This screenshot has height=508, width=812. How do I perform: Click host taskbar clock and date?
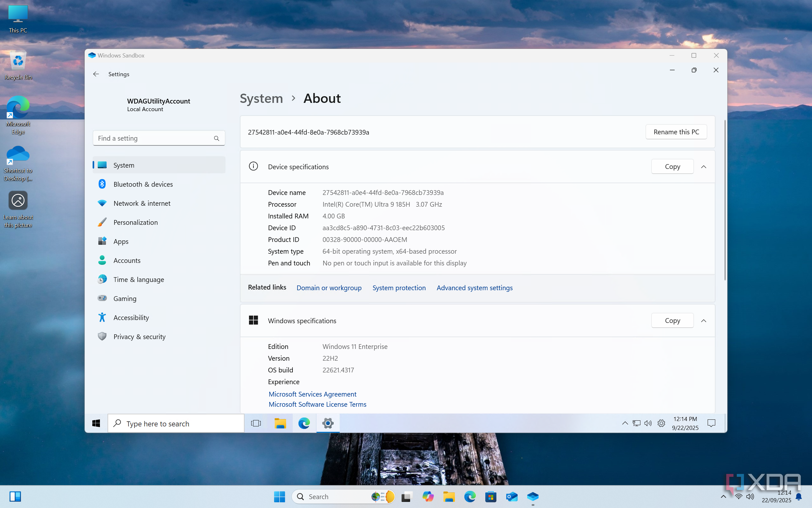tap(776, 497)
